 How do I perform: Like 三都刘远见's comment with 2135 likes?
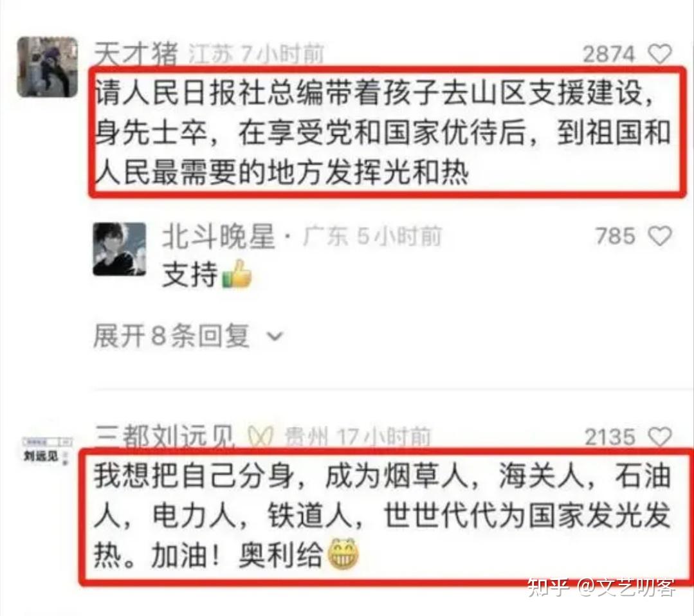[x=660, y=437]
